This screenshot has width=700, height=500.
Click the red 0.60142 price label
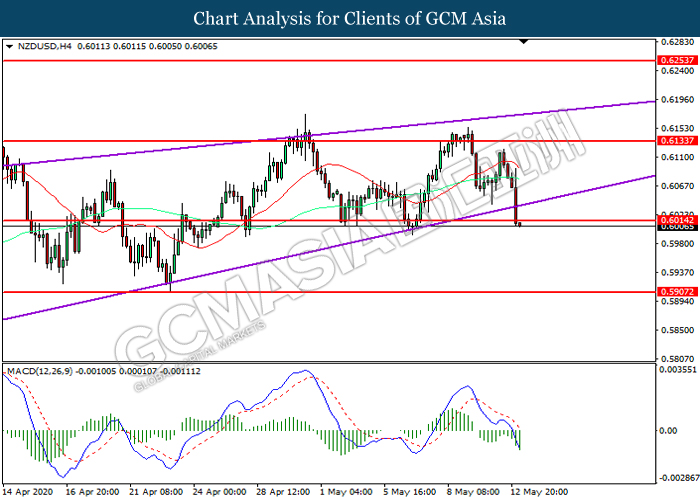[677, 220]
